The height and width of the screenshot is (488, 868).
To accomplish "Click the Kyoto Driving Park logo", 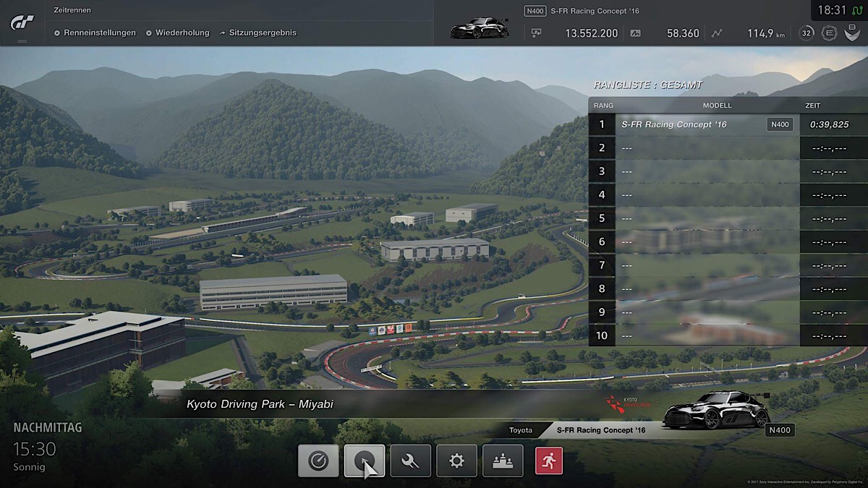I will tap(629, 404).
